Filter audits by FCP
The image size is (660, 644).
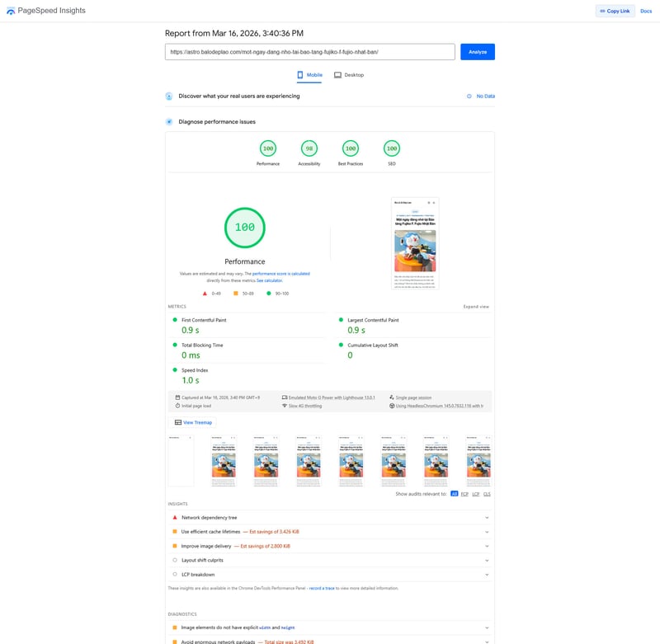pos(464,494)
